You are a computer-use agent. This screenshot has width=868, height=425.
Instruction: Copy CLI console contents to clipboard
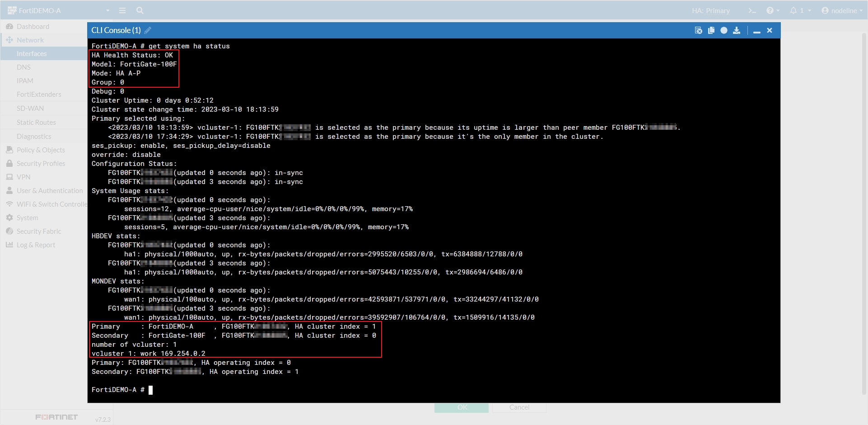click(x=711, y=30)
